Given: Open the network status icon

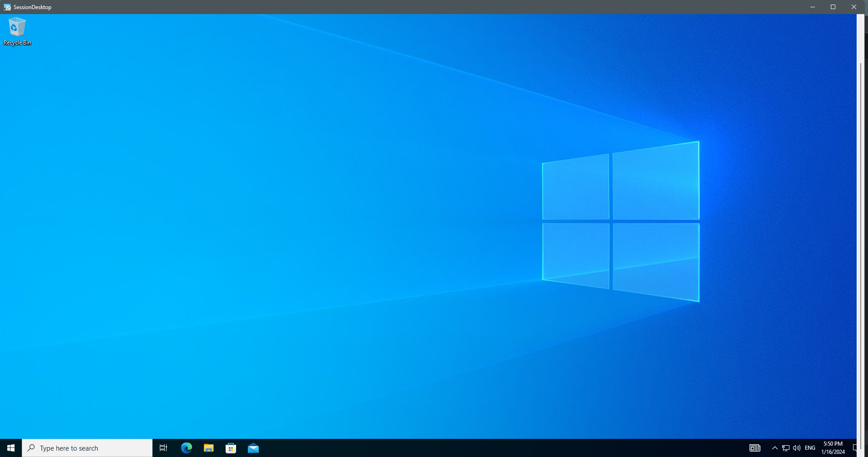Looking at the screenshot, I should 786,448.
